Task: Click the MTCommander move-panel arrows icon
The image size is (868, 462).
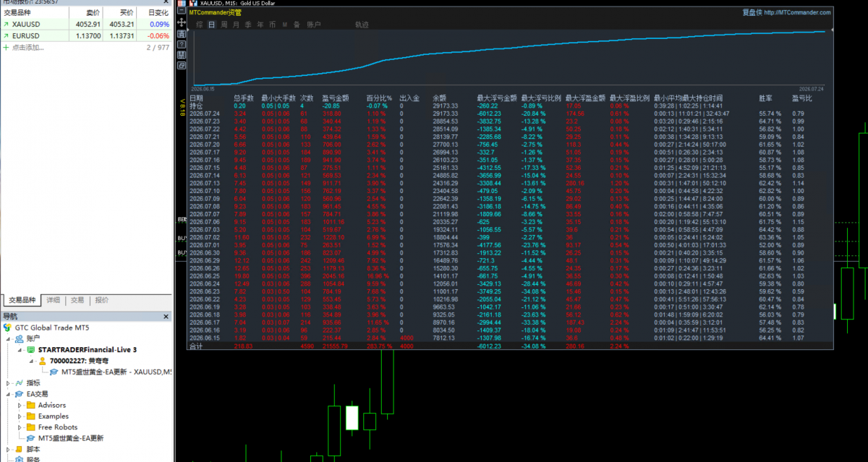Action: [182, 22]
